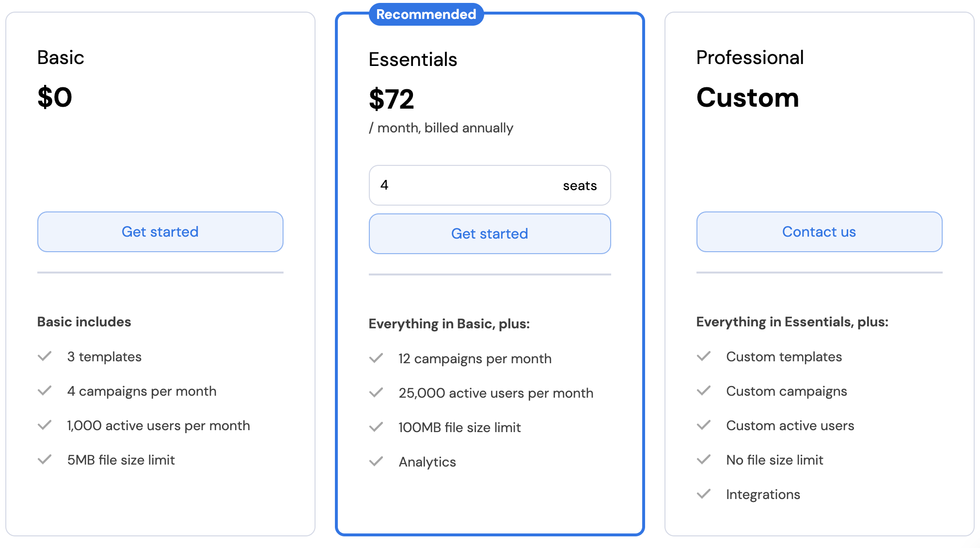Screen dimensions: 980x548
Task: Select the Essentials plan heading
Action: 413,60
